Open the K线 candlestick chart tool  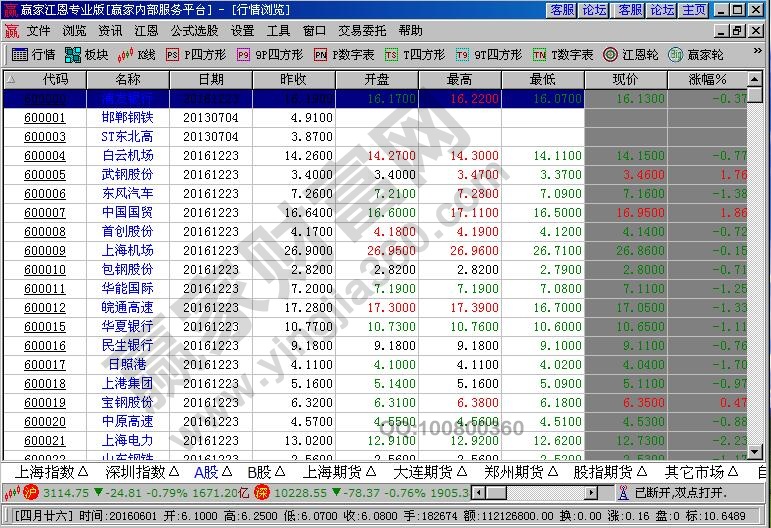[x=137, y=54]
